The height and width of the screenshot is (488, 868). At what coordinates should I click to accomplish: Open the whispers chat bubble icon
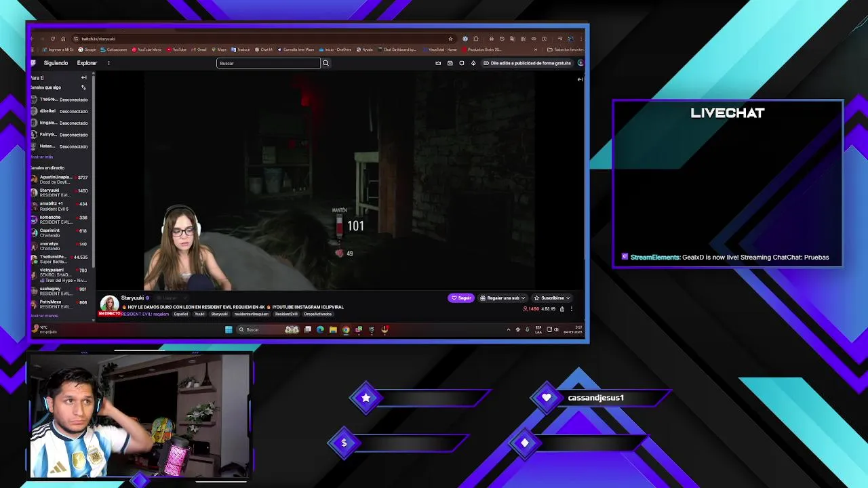pyautogui.click(x=462, y=63)
